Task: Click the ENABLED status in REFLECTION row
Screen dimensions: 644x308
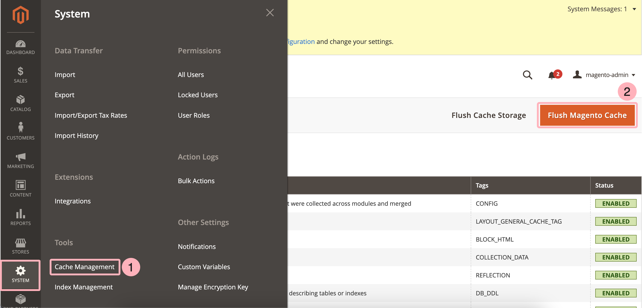Action: pos(616,275)
